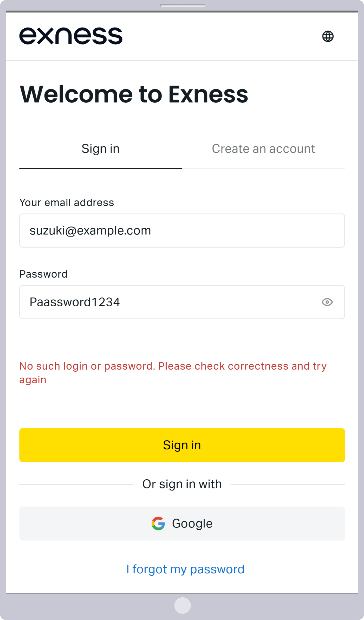Open I forgot my password link
The width and height of the screenshot is (364, 620).
click(185, 569)
